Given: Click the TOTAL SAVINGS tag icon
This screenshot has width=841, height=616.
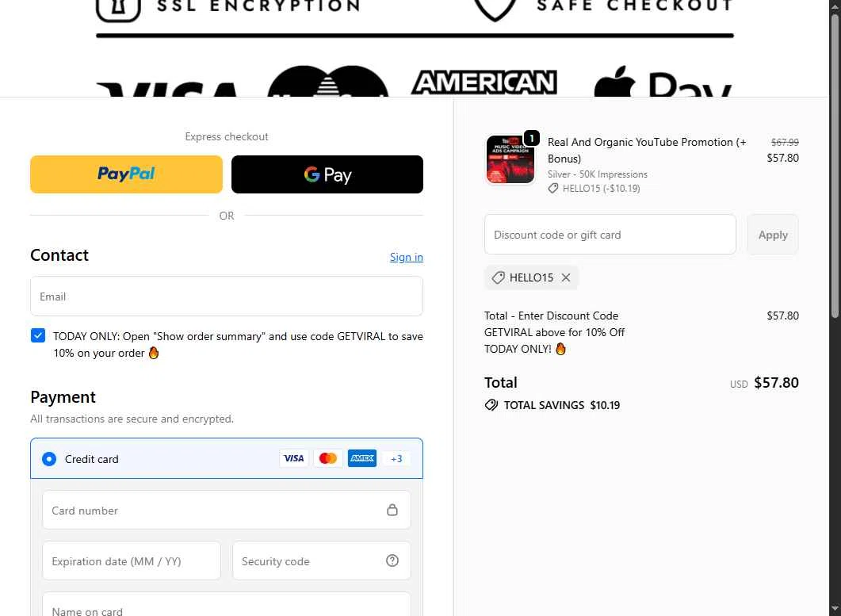Looking at the screenshot, I should point(491,405).
